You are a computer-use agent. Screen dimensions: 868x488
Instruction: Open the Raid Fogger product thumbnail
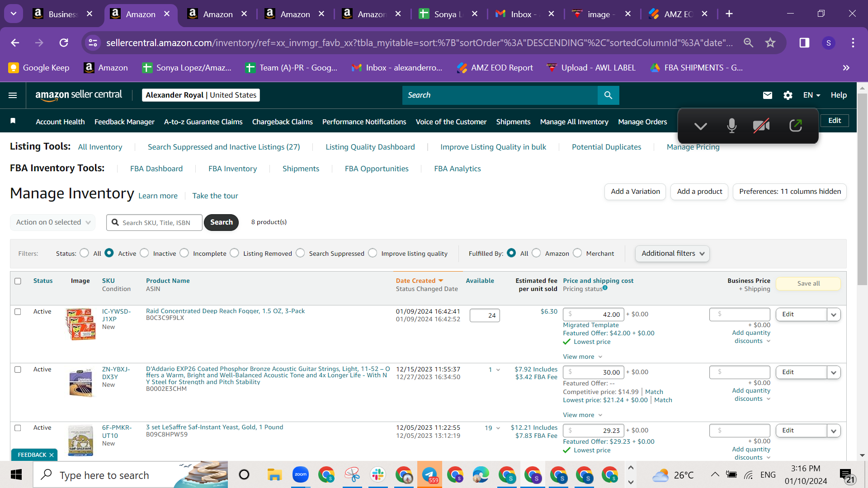80,324
